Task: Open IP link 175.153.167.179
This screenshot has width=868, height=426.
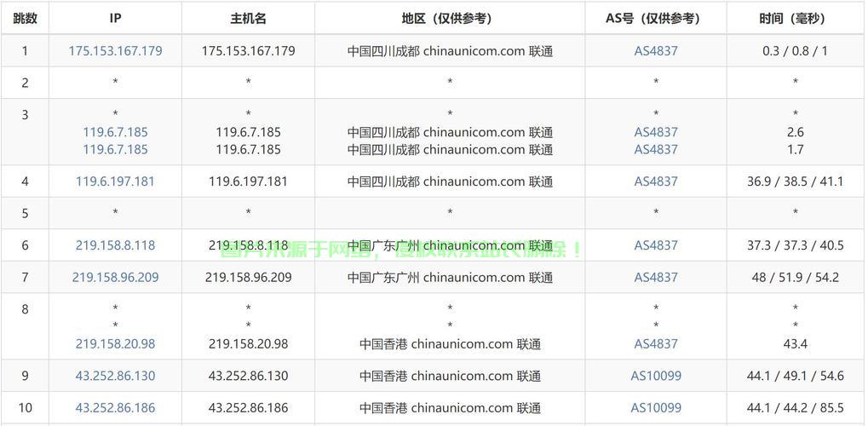Action: pos(115,51)
